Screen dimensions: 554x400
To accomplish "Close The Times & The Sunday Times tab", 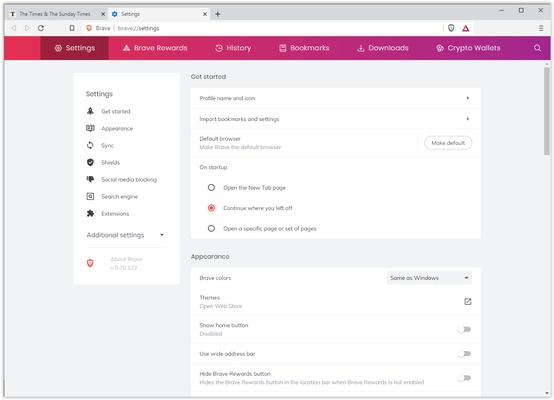I will pos(103,14).
